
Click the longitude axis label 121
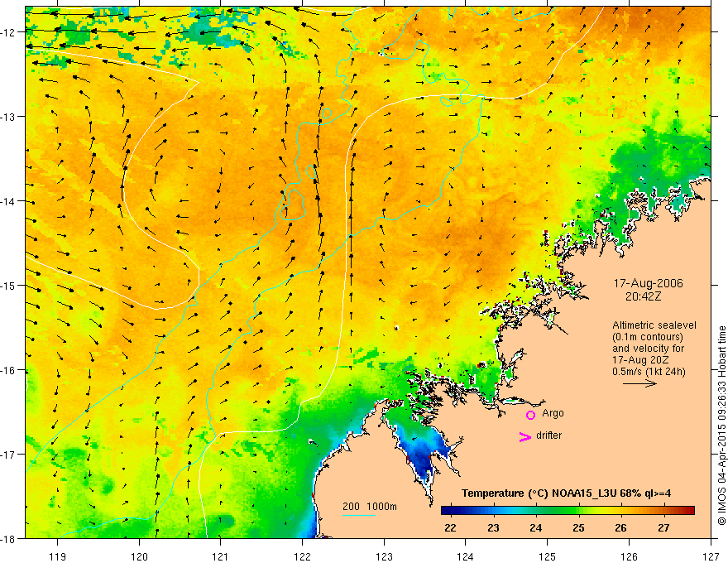click(221, 556)
